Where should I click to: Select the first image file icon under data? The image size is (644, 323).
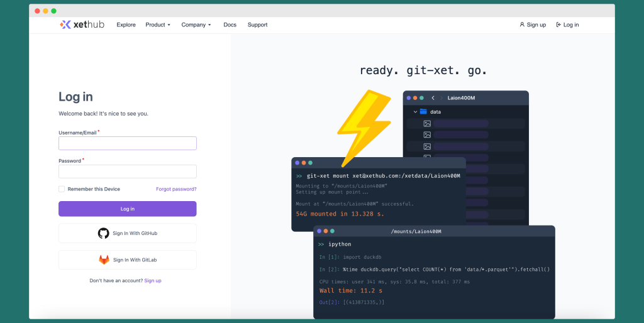pyautogui.click(x=427, y=124)
